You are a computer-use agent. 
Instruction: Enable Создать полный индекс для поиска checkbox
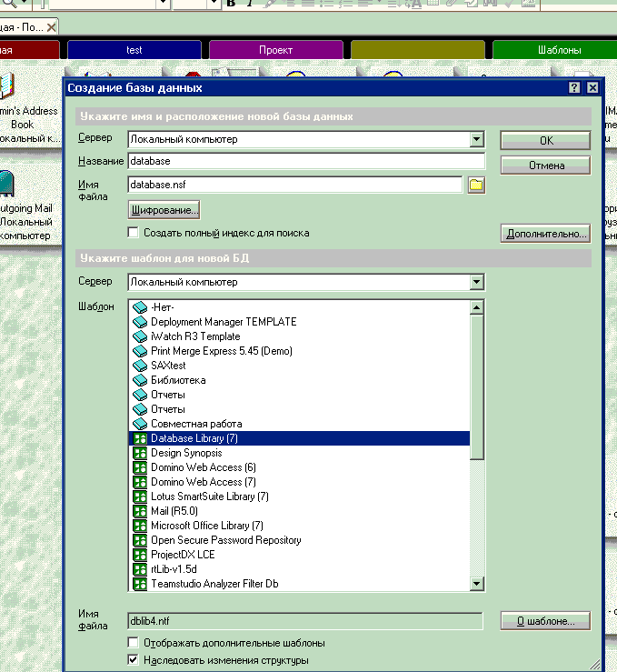pyautogui.click(x=134, y=233)
